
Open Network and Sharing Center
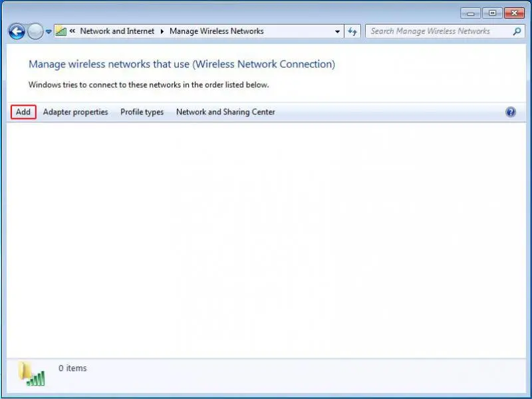point(225,112)
